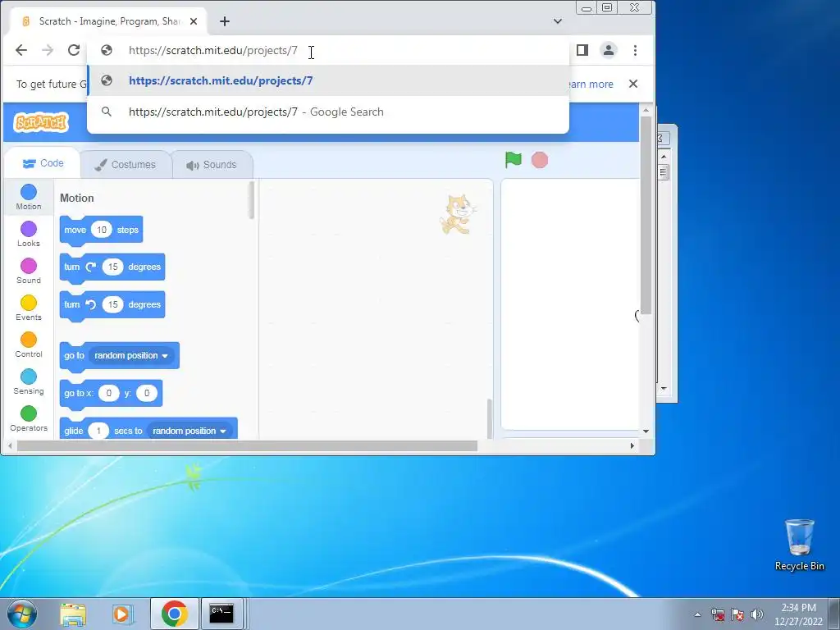Image resolution: width=840 pixels, height=630 pixels.
Task: Click the Action Center flag tray icon
Action: tap(737, 614)
